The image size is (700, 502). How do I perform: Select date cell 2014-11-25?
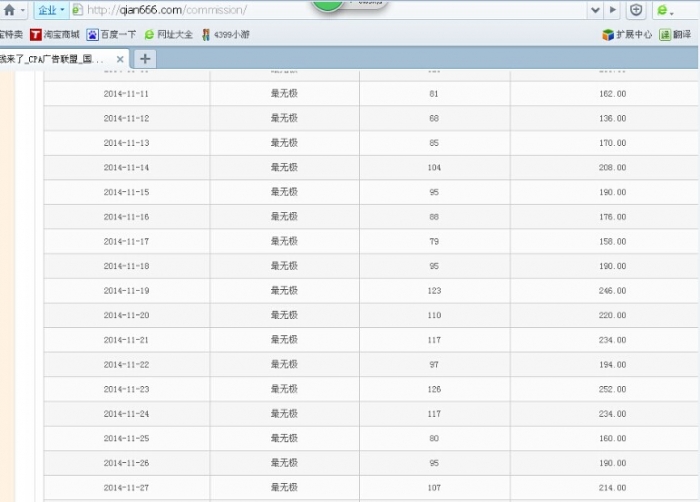point(126,438)
